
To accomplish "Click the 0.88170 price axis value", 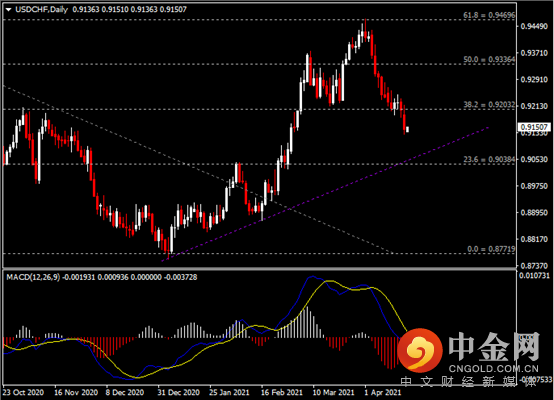I will point(534,239).
